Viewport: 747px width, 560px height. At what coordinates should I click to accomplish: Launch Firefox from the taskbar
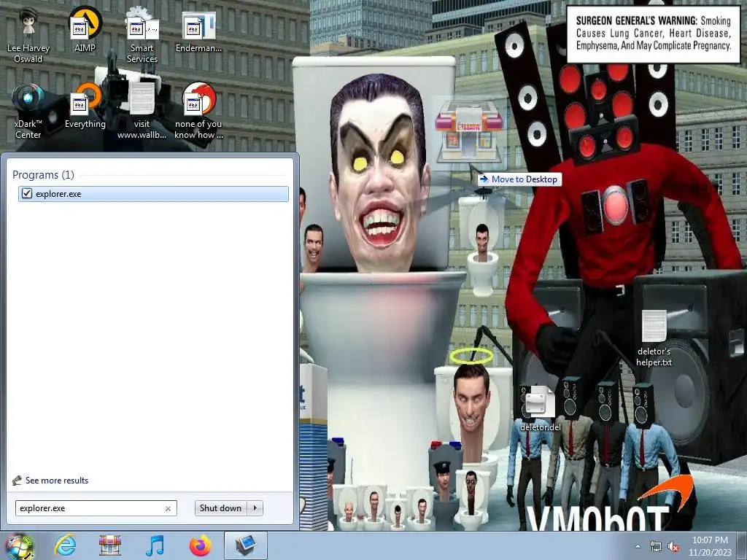[200, 545]
